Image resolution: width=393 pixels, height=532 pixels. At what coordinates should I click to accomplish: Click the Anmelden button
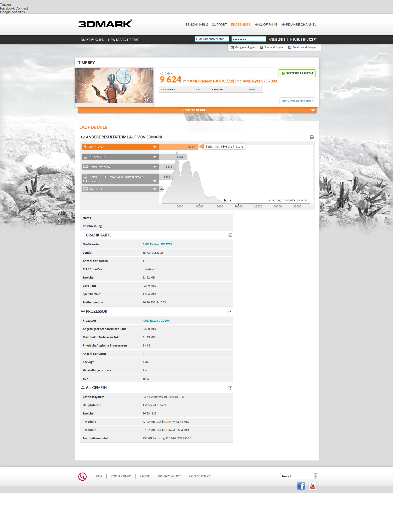277,40
